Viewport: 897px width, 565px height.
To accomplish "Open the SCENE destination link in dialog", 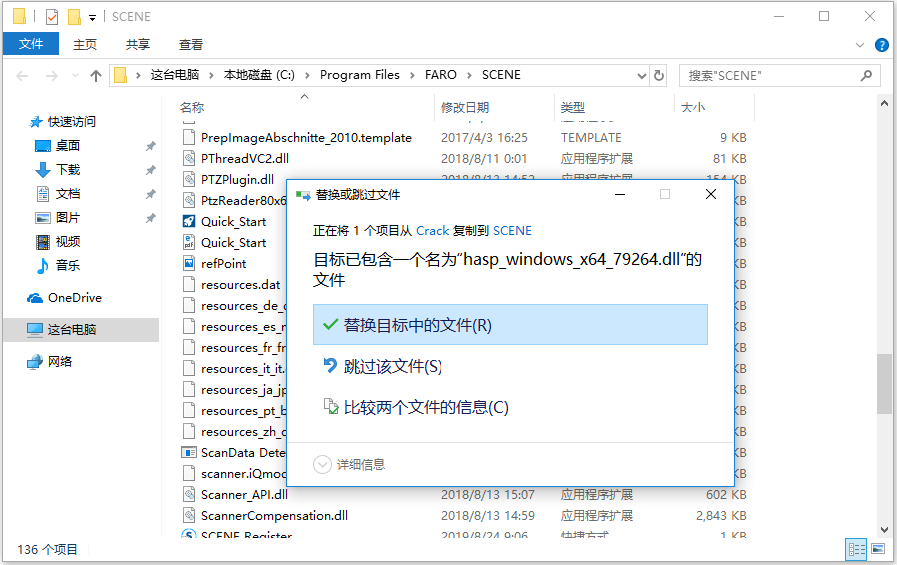I will (512, 230).
